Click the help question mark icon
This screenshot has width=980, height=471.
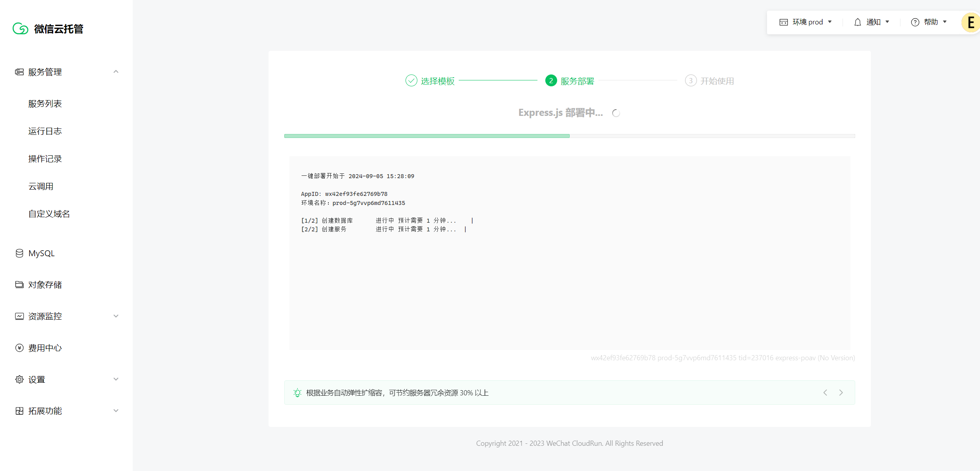coord(915,22)
